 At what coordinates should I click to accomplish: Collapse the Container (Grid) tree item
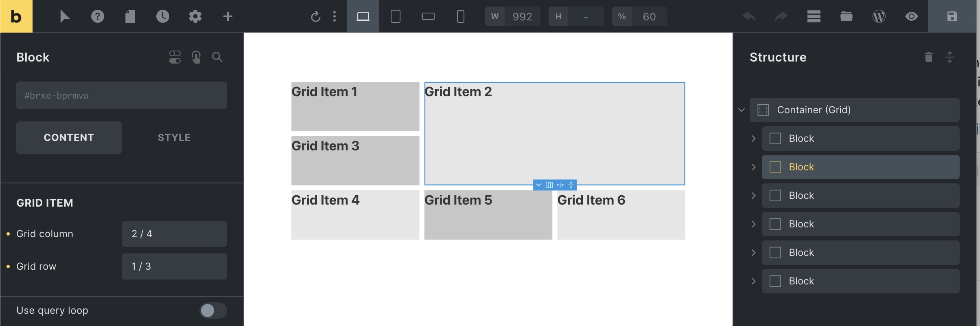tap(742, 110)
